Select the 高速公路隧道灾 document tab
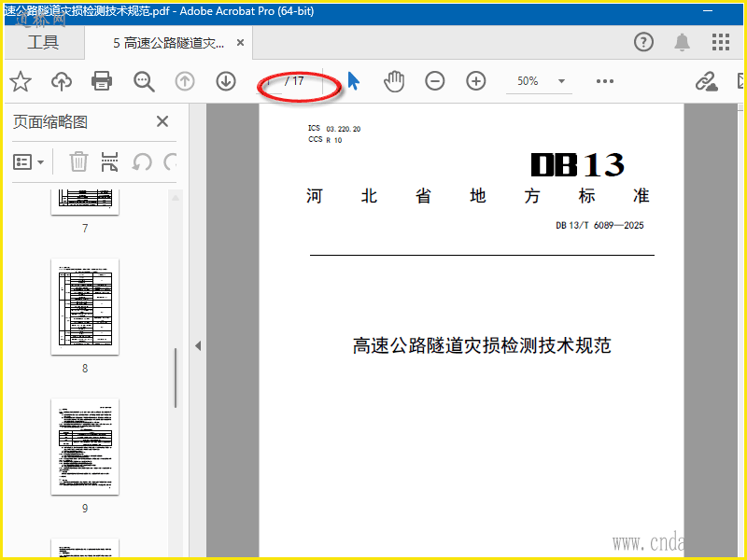The height and width of the screenshot is (560, 747). [x=168, y=43]
